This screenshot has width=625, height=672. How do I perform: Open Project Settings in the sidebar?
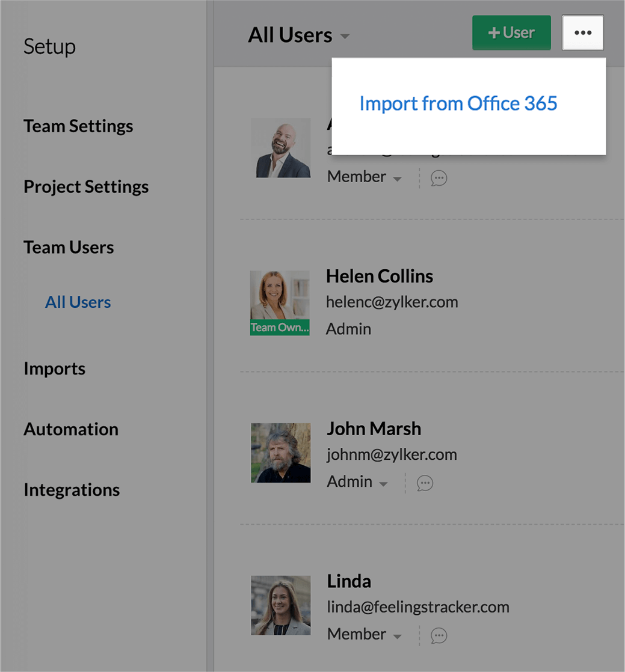[86, 187]
